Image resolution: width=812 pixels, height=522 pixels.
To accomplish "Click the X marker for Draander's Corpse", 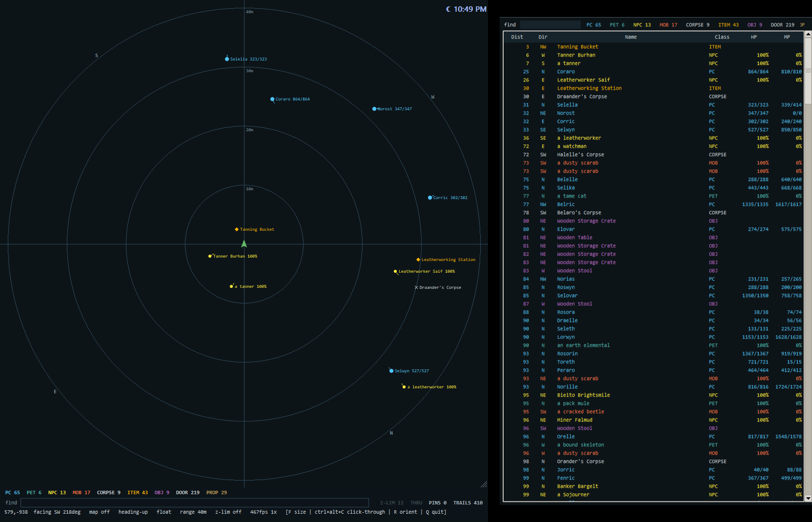I will pos(416,287).
